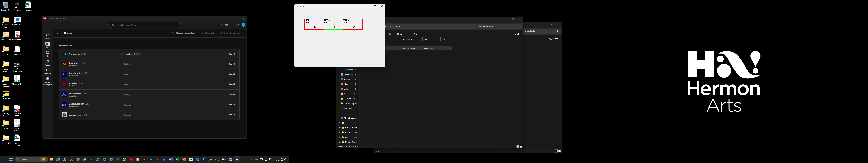Click the InDesign app icon in updates list

tap(64, 84)
